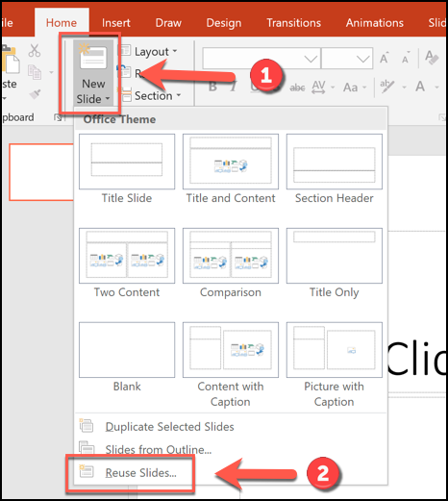Open the Layout dropdown

[148, 51]
